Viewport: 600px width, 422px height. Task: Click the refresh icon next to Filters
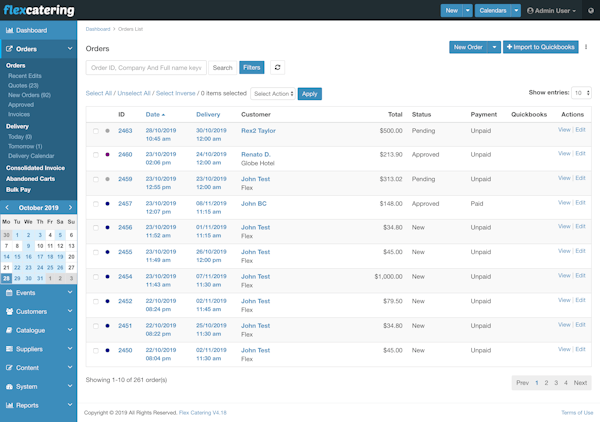pos(277,67)
